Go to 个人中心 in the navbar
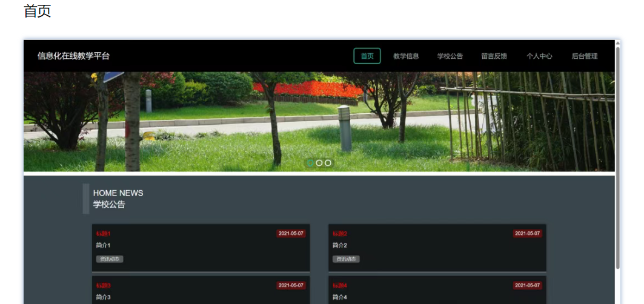The width and height of the screenshot is (644, 304). [539, 56]
